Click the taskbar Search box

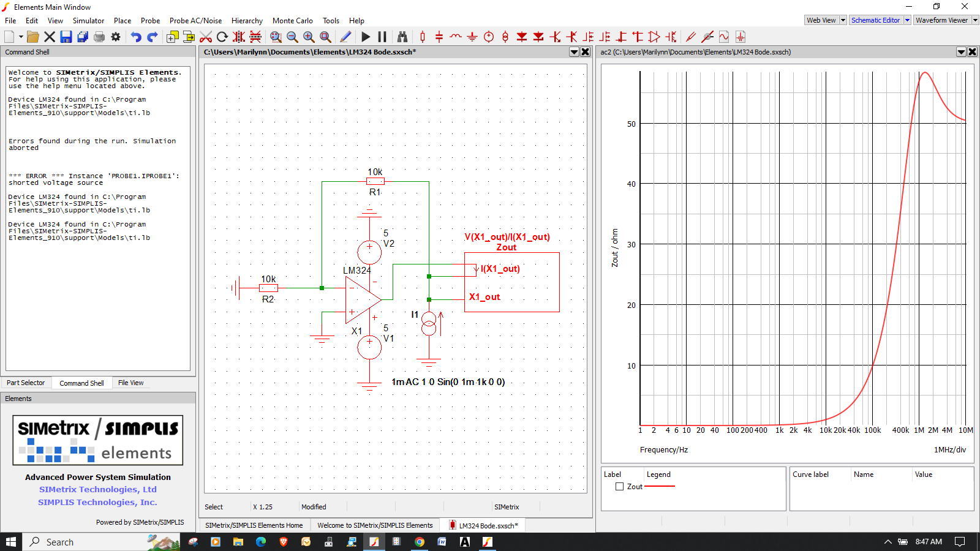click(x=102, y=542)
